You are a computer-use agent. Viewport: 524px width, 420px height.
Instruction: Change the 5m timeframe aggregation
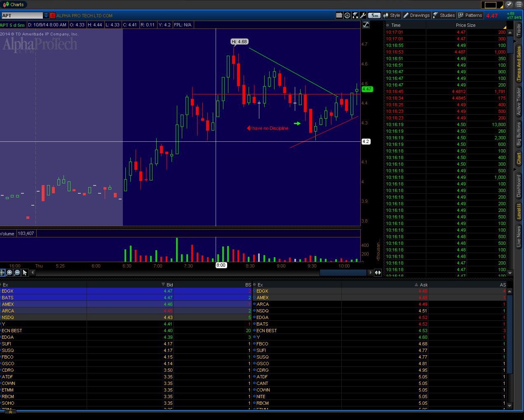(x=374, y=15)
